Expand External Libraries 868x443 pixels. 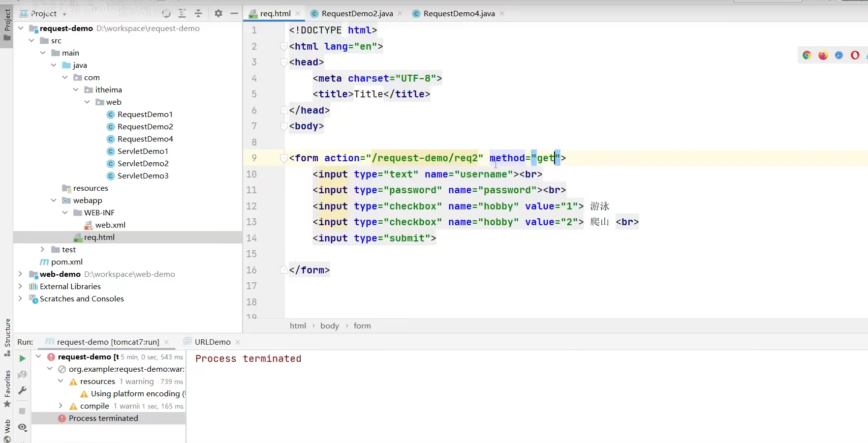point(21,286)
